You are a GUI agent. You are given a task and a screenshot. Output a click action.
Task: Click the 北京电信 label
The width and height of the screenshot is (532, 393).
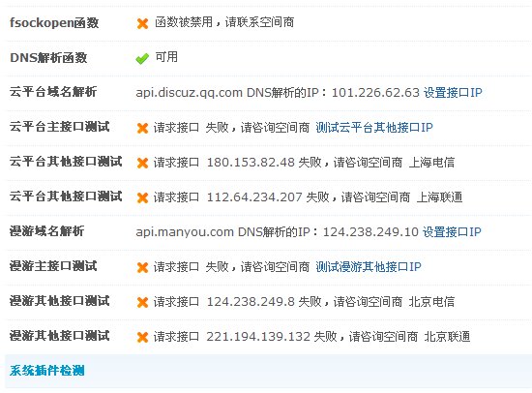[432, 302]
